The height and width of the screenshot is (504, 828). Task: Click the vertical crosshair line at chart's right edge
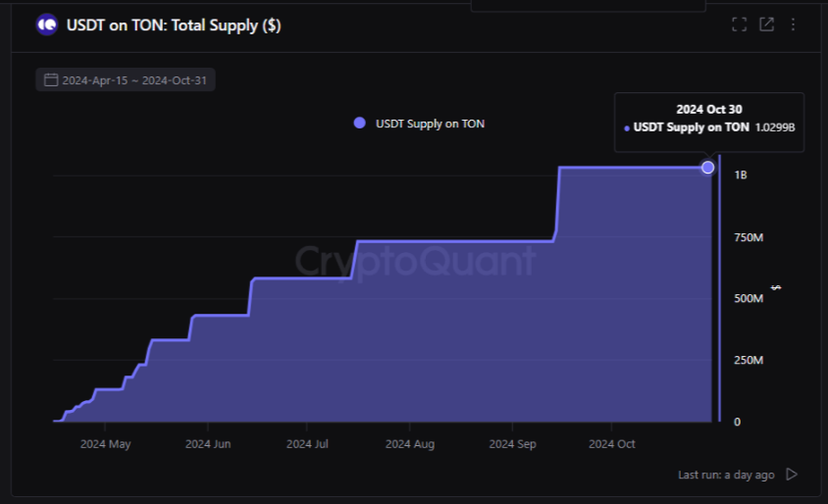(x=720, y=294)
